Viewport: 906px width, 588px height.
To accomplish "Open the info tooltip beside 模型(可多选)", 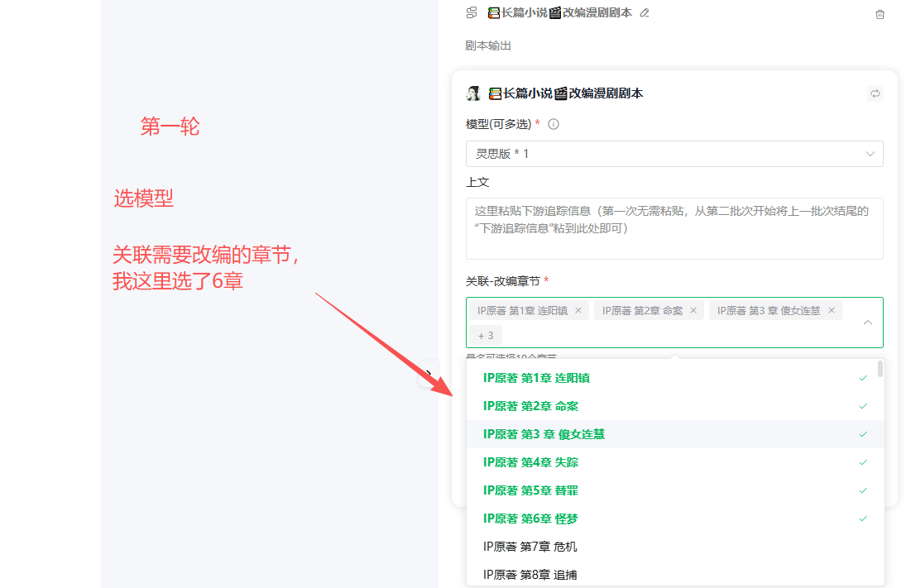I will coord(553,124).
